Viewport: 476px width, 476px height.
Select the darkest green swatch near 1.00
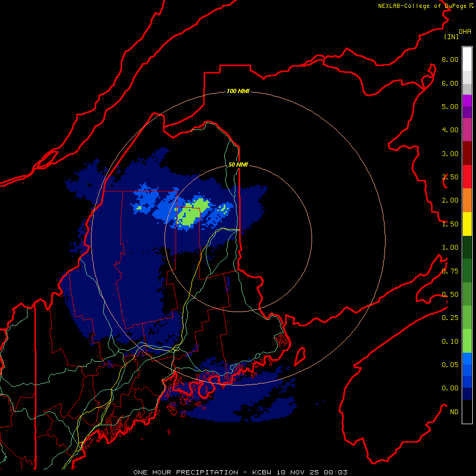[467, 247]
